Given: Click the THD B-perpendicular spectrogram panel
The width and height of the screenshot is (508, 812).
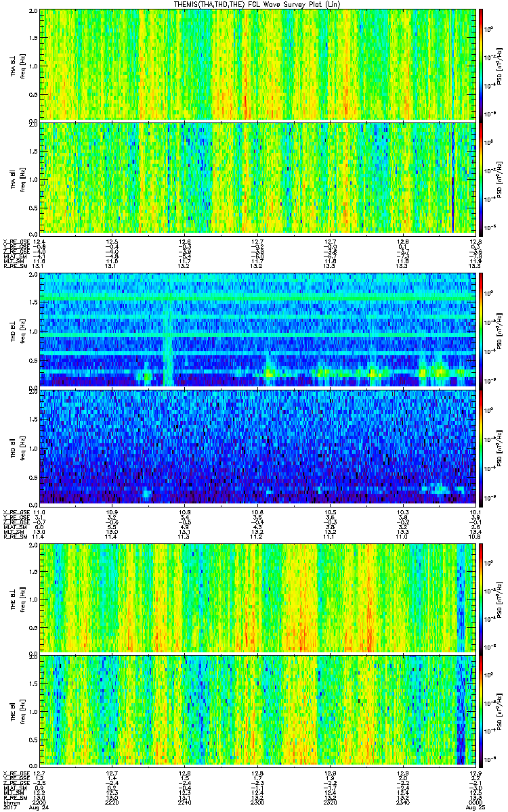Looking at the screenshot, I should [257, 331].
